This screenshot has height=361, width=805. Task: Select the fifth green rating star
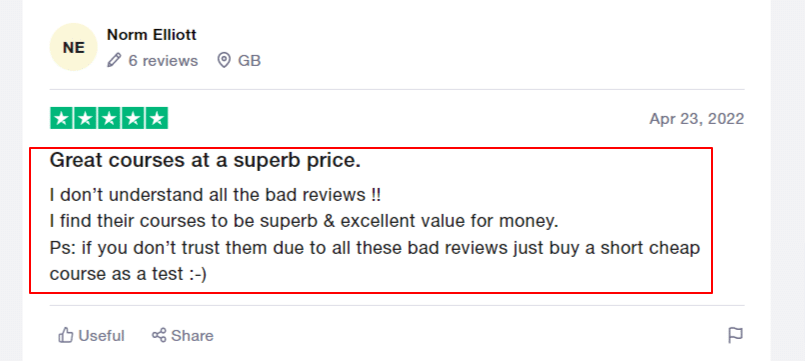click(157, 119)
